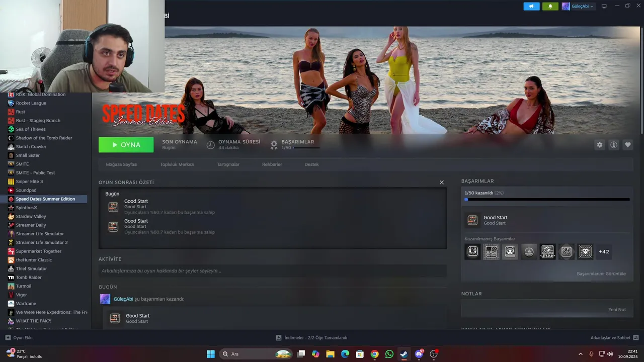Click Yeni Not button in notes
This screenshot has height=362, width=644.
[617, 310]
